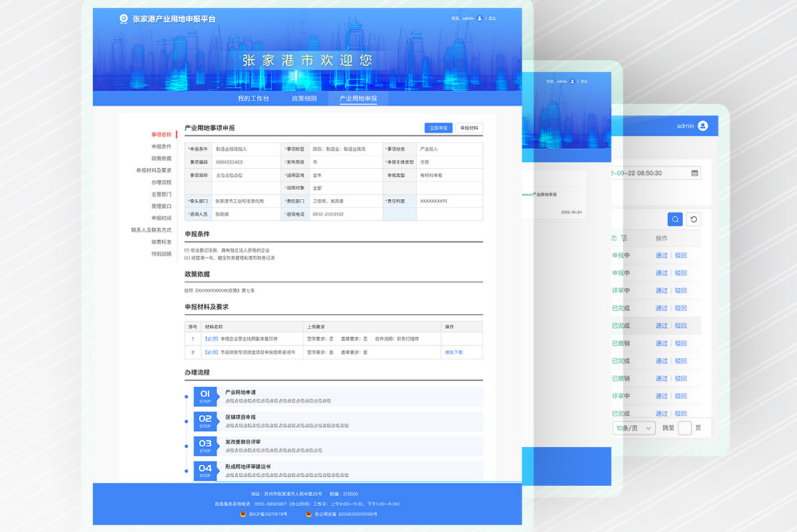This screenshot has width=797, height=532.
Task: Click the 立即申报 button
Action: [438, 128]
